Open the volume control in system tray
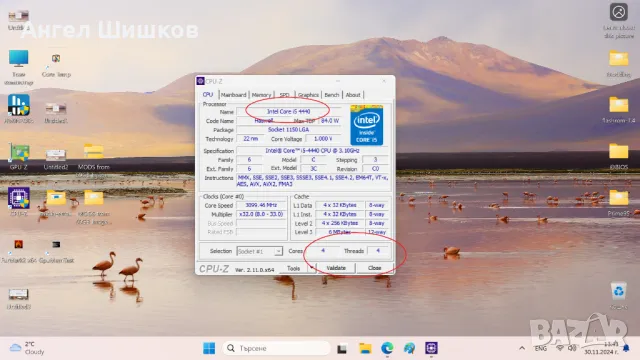640x360 pixels. pyautogui.click(x=572, y=348)
